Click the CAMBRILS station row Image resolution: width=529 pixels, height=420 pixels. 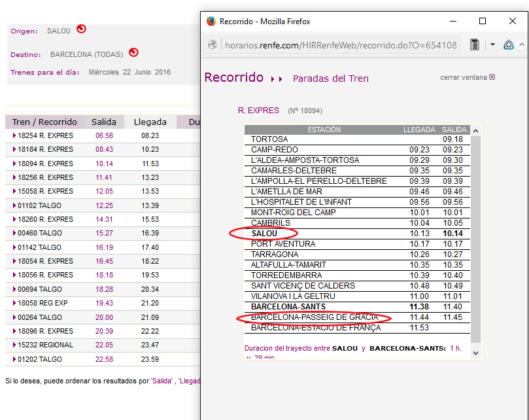coord(357,223)
